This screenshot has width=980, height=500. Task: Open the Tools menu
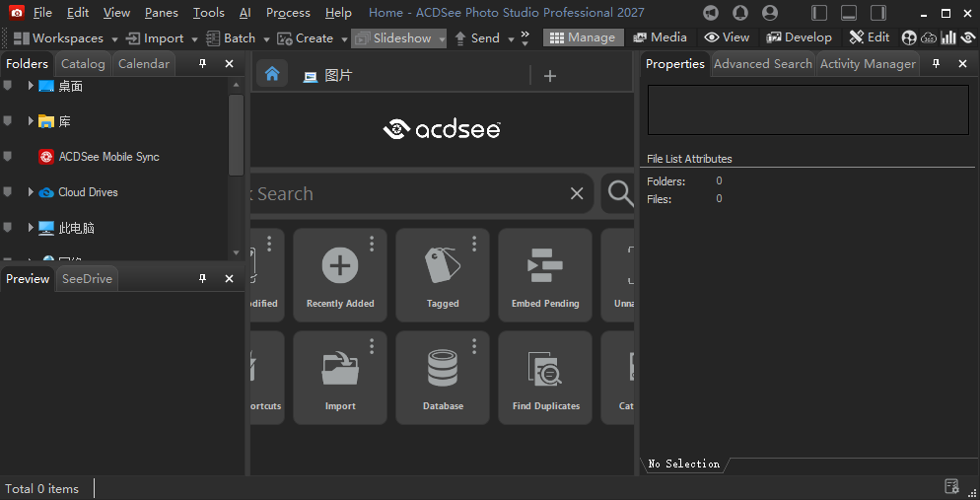pos(209,13)
